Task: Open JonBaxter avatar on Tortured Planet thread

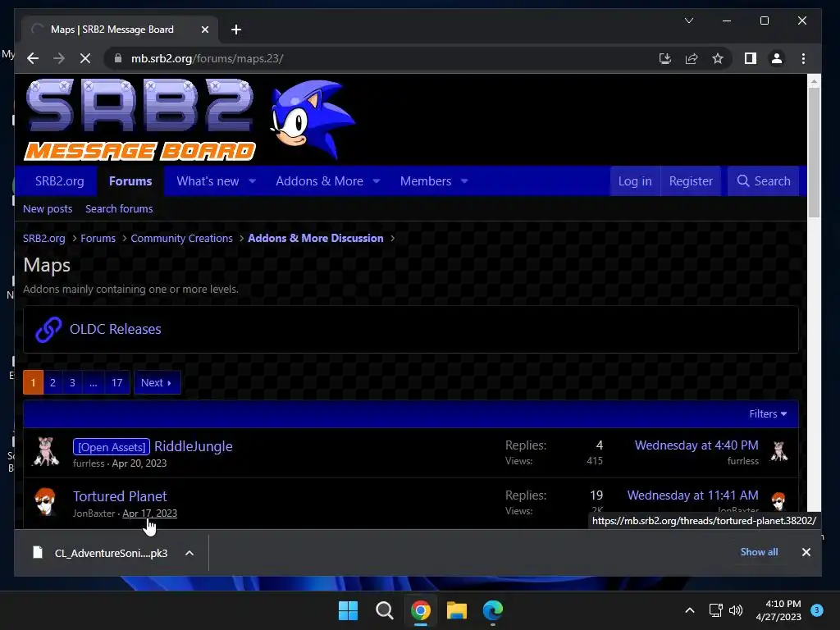Action: point(46,501)
